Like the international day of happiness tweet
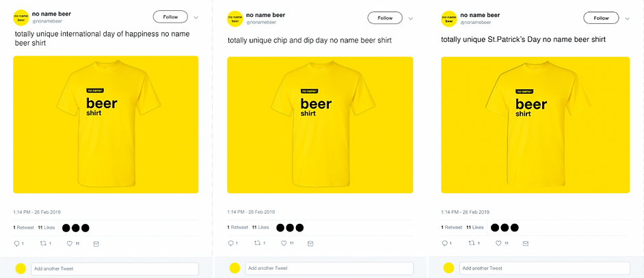644x278 pixels. (x=70, y=244)
